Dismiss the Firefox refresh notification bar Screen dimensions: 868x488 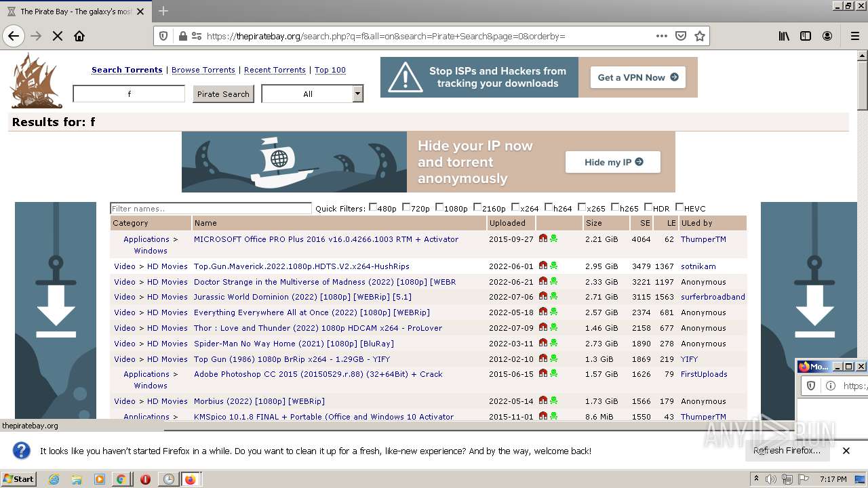(x=846, y=451)
